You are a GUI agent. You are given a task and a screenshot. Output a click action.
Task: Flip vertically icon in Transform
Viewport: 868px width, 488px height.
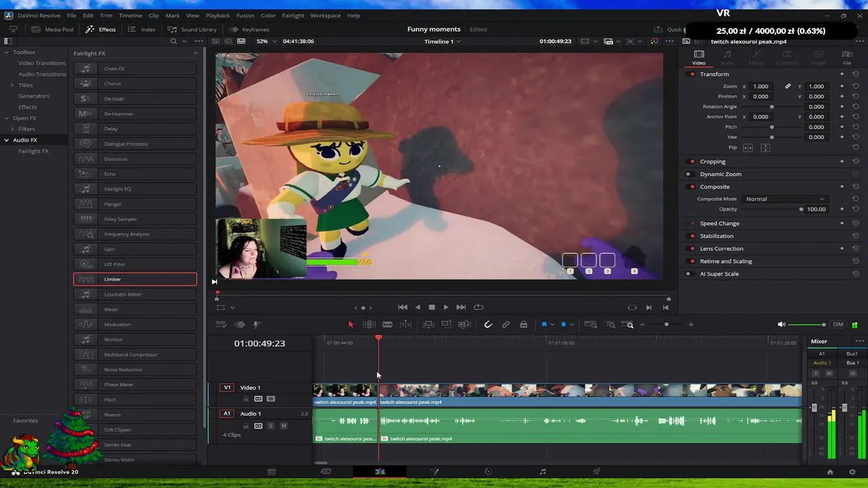click(x=765, y=148)
